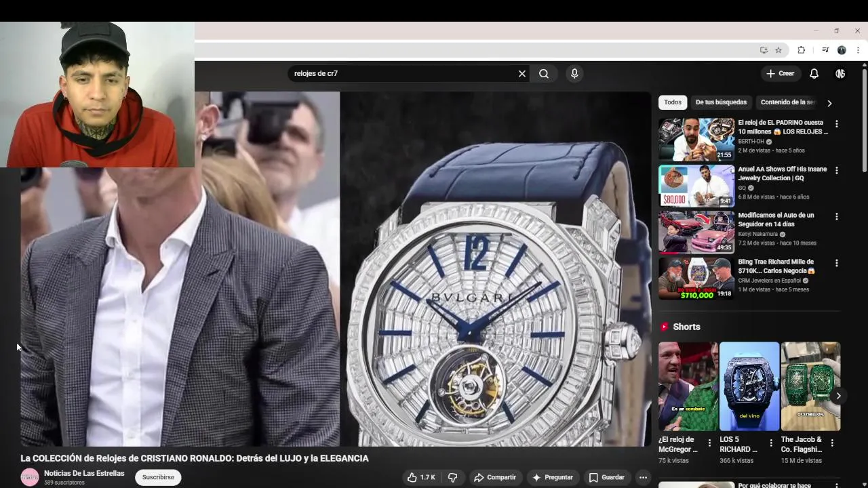Image resolution: width=868 pixels, height=488 pixels.
Task: Show next Shorts with the arrow button
Action: [x=838, y=396]
